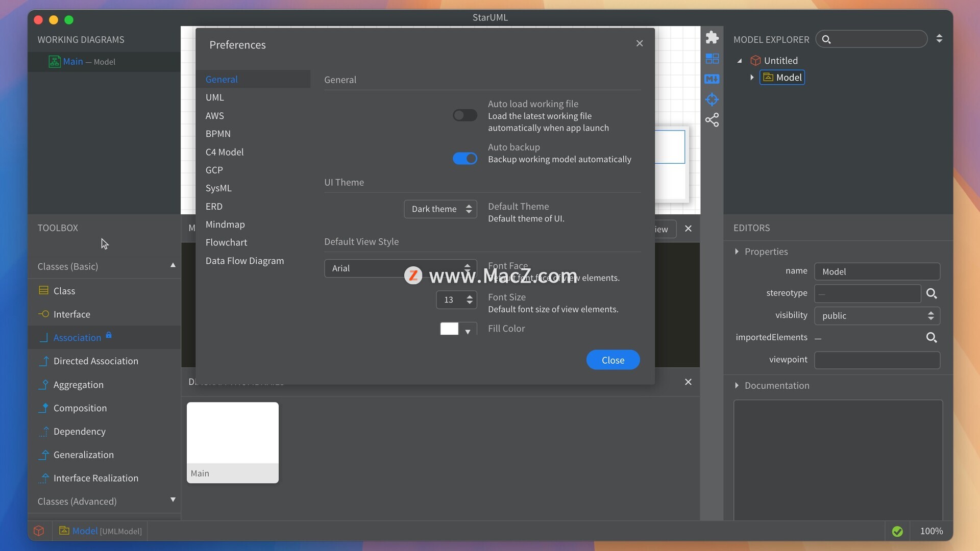Image resolution: width=980 pixels, height=551 pixels.
Task: Select the Interface Realization tool
Action: click(x=105, y=478)
